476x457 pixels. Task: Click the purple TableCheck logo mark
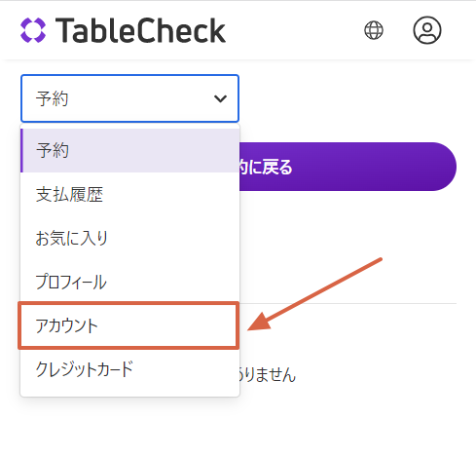point(33,30)
